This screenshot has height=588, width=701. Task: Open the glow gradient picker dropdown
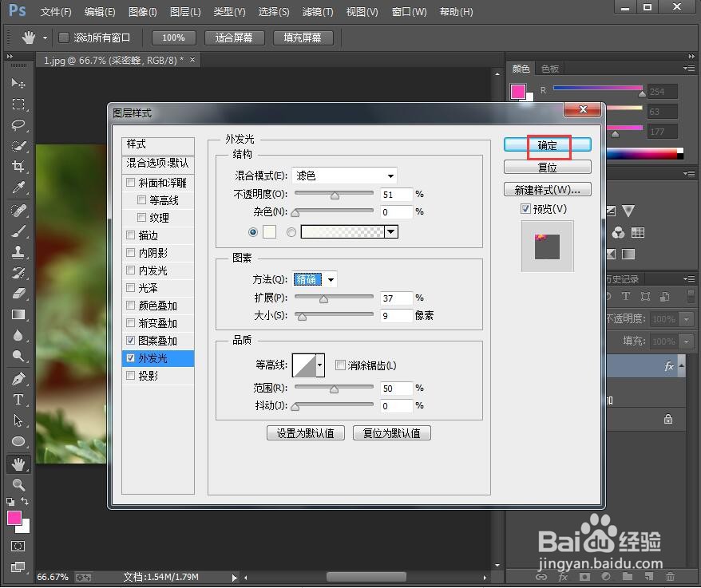390,231
